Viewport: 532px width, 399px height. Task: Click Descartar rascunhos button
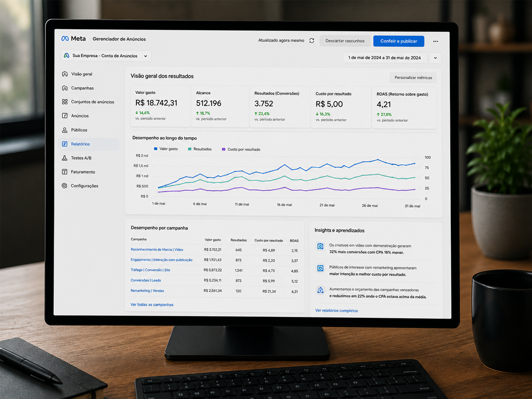tap(345, 41)
